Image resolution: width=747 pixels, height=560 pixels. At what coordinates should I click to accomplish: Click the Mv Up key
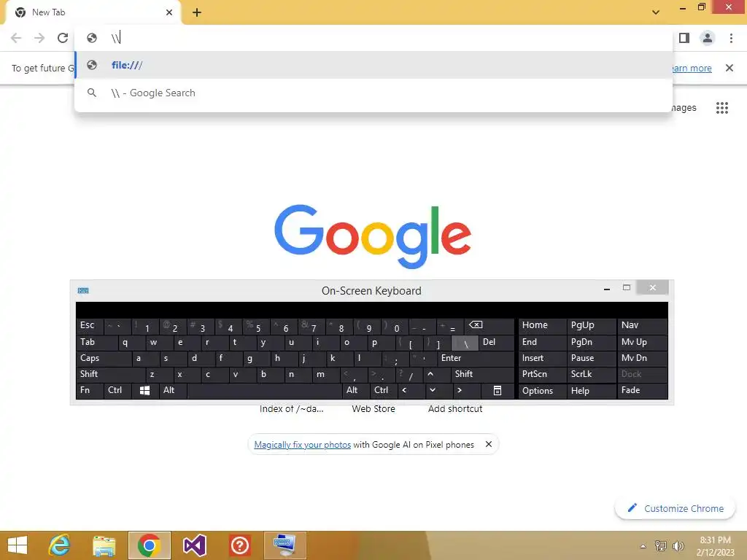pos(642,343)
